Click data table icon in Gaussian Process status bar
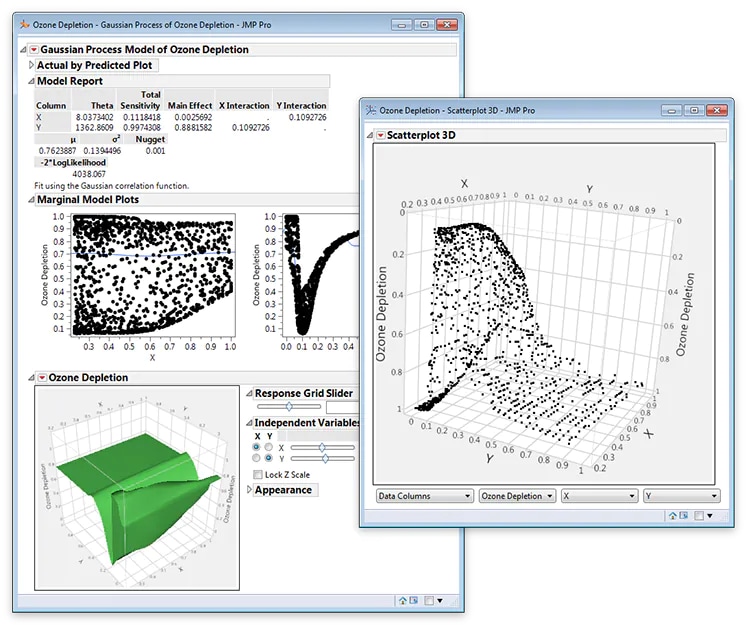747x625 pixels. point(414,601)
